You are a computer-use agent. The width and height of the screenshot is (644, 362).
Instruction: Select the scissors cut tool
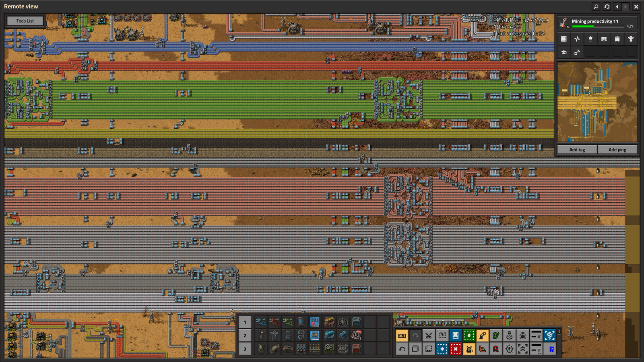pyautogui.click(x=429, y=335)
